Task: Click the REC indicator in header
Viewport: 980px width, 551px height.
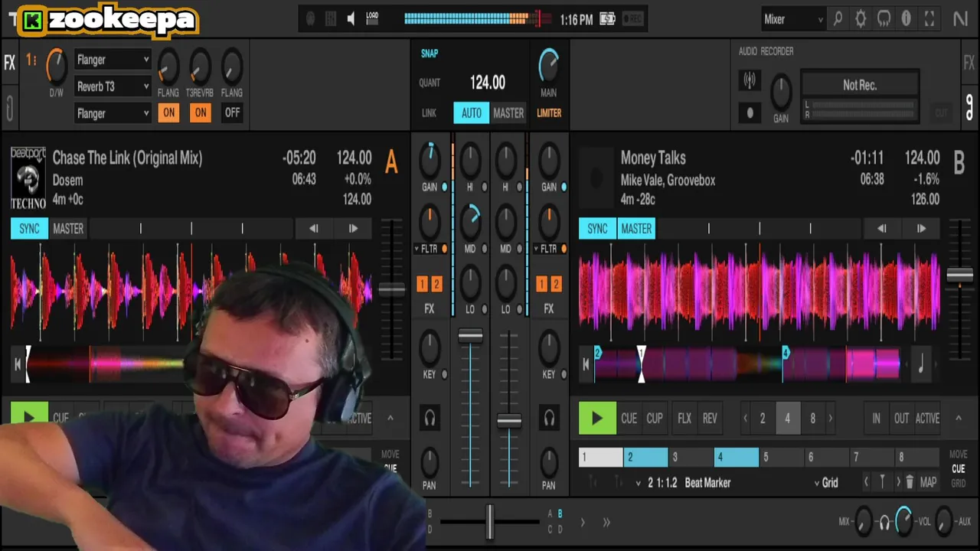Action: [x=632, y=19]
